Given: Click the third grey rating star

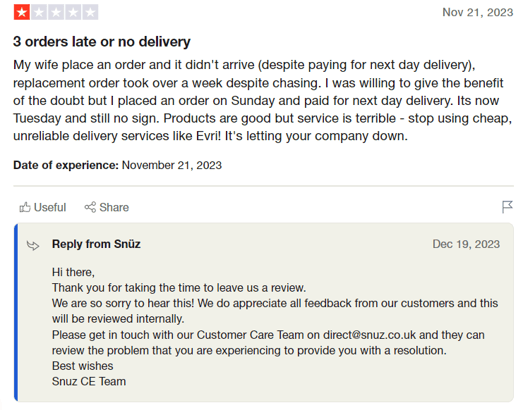Looking at the screenshot, I should 56,12.
